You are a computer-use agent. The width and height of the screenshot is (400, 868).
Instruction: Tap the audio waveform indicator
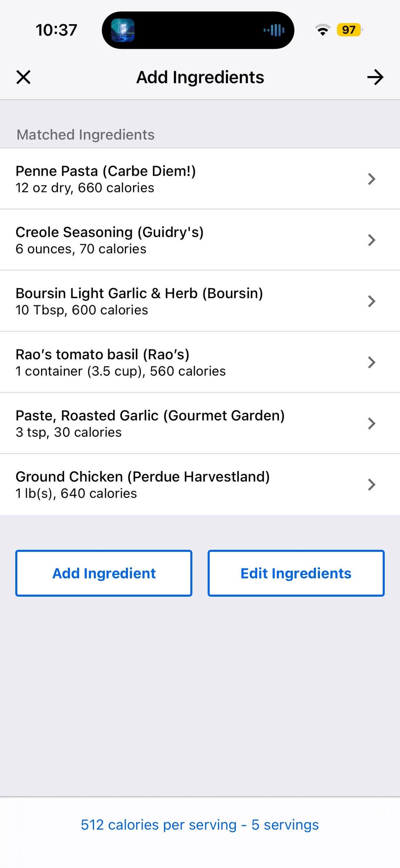274,30
